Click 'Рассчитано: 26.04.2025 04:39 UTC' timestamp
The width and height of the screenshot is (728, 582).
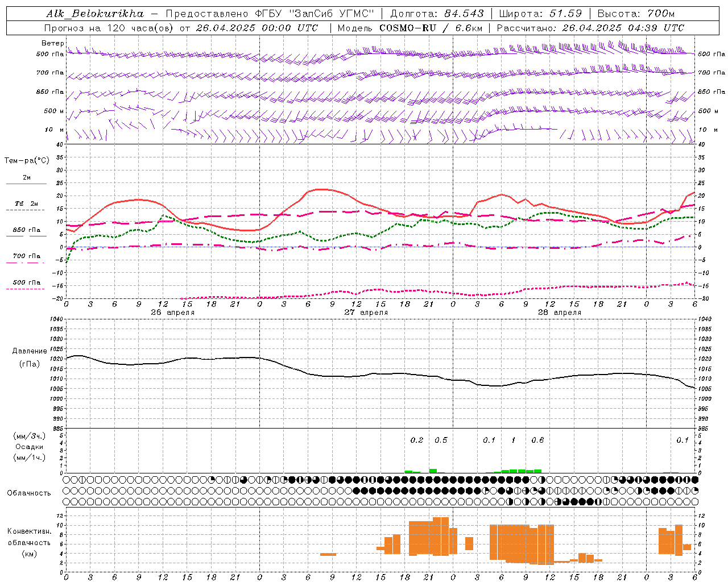pos(590,28)
